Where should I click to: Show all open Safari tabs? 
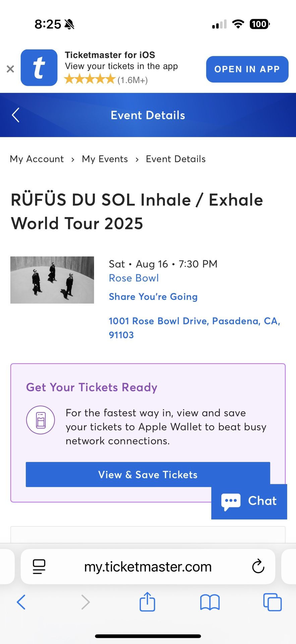pyautogui.click(x=272, y=602)
